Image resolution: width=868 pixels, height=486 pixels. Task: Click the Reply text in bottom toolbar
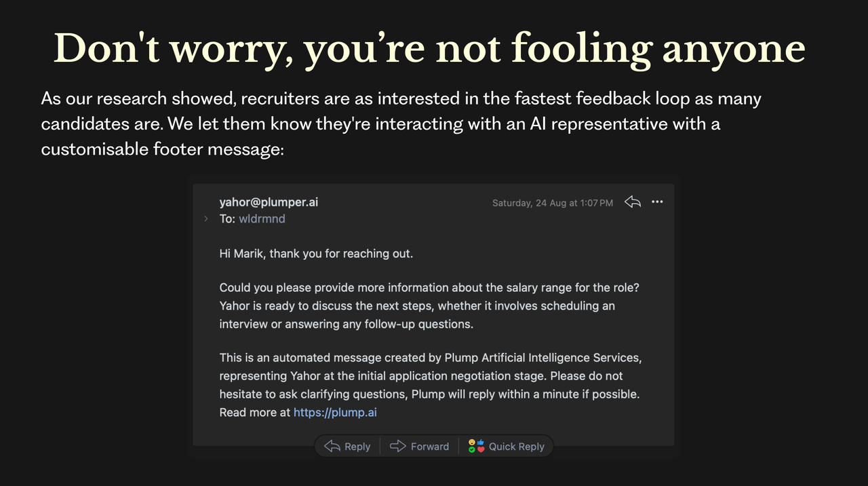pyautogui.click(x=357, y=447)
